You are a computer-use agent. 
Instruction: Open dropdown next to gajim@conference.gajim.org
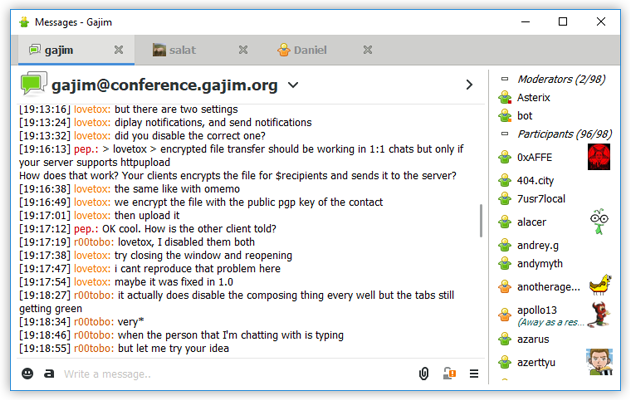click(x=293, y=85)
